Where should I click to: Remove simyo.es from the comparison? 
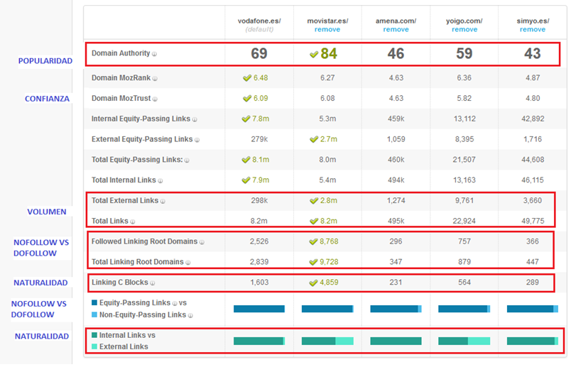[x=532, y=30]
